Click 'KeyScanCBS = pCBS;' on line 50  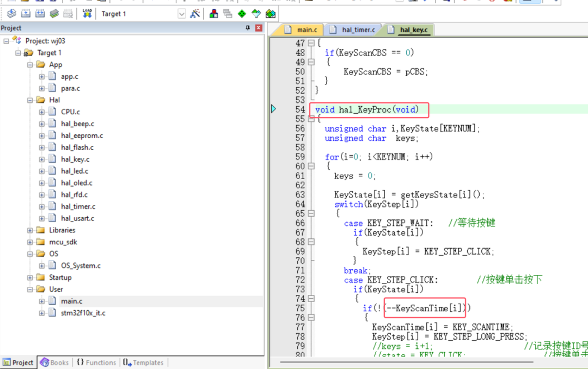click(385, 72)
